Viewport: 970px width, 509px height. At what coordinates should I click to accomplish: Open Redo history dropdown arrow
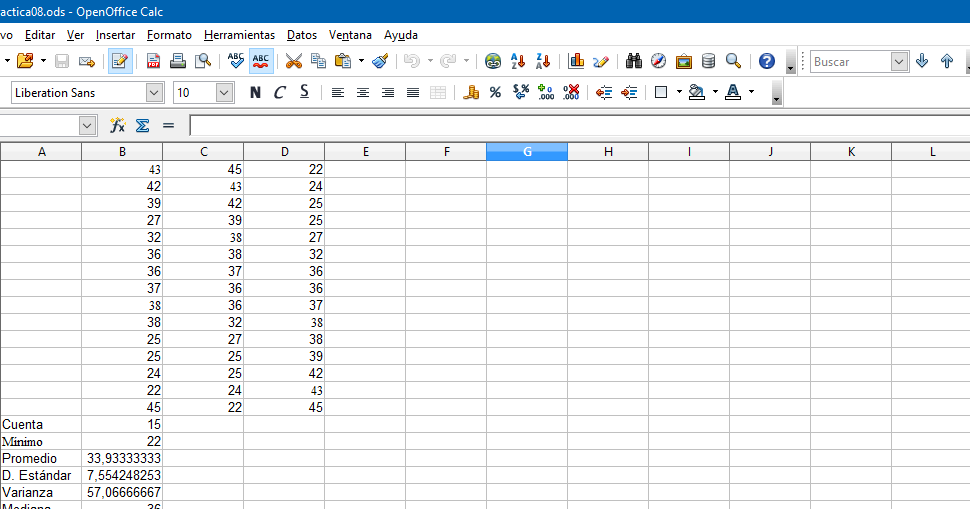coord(466,61)
